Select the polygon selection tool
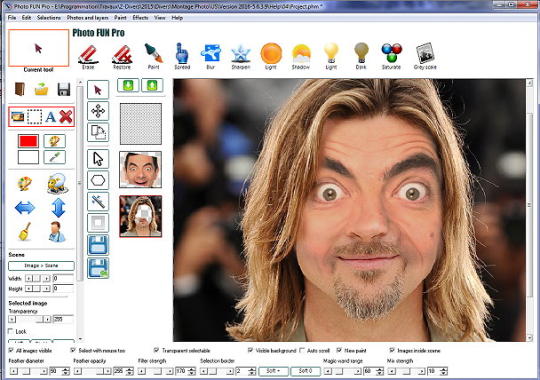Viewport: 540px width, 380px height. [98, 180]
